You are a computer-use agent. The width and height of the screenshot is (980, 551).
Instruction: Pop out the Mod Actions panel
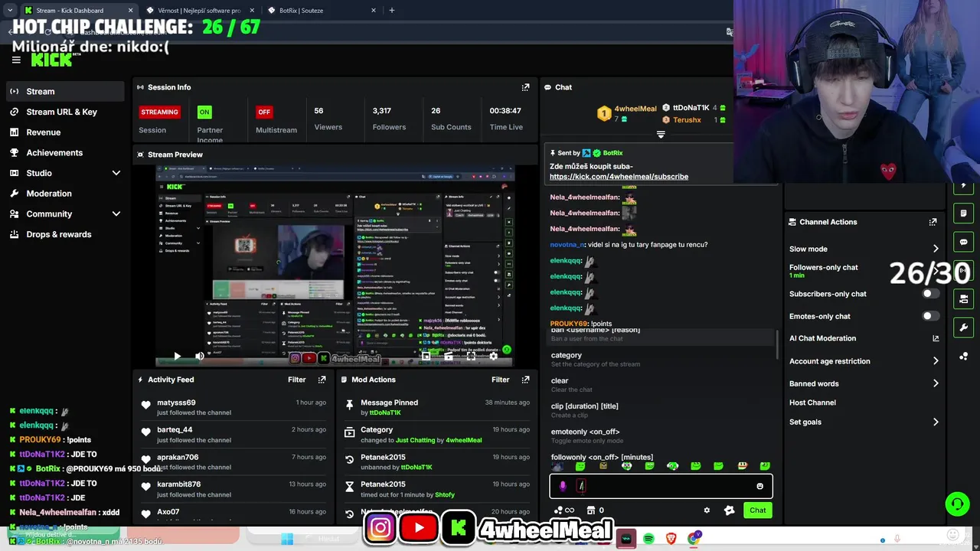525,380
